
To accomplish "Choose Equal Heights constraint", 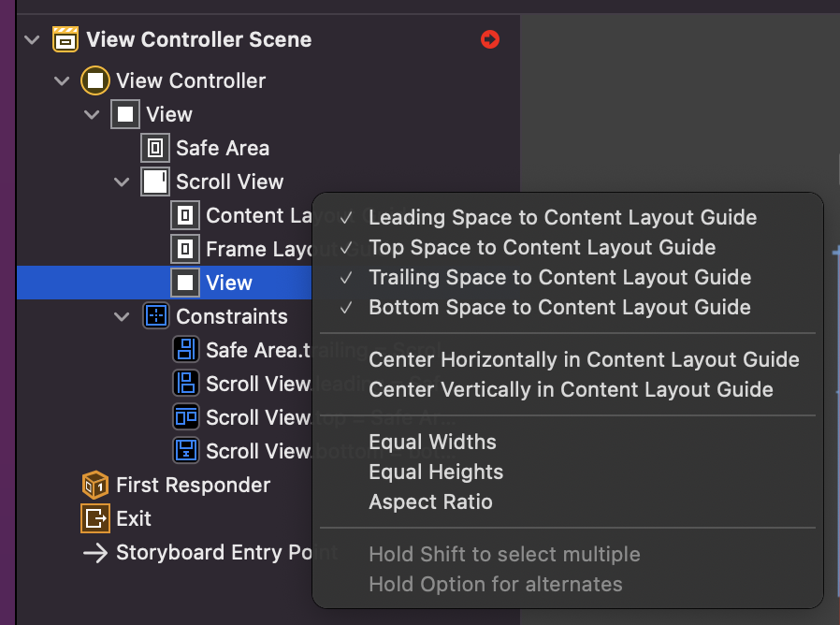I will tap(567, 472).
